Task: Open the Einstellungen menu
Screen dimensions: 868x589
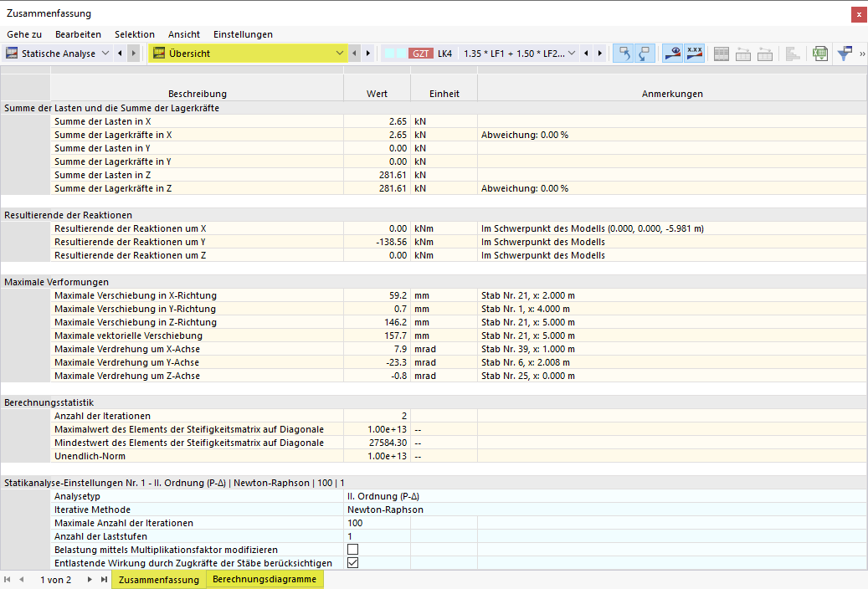Action: pos(243,34)
